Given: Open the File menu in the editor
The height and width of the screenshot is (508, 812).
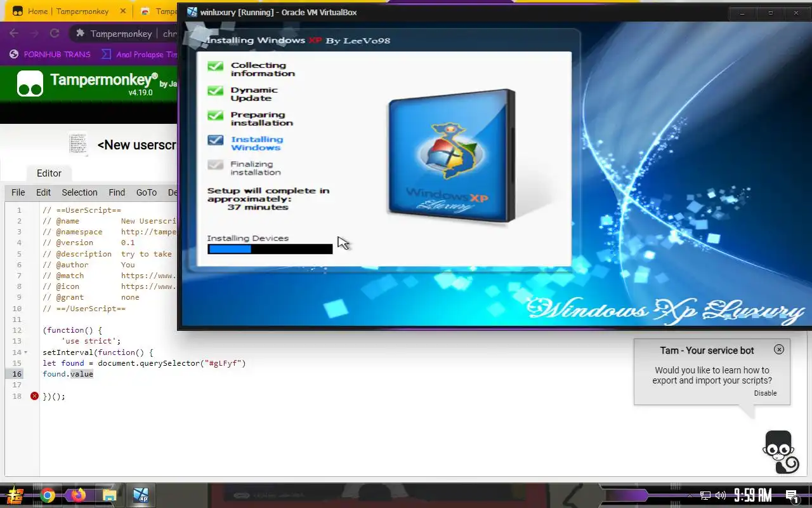Looking at the screenshot, I should click(18, 192).
